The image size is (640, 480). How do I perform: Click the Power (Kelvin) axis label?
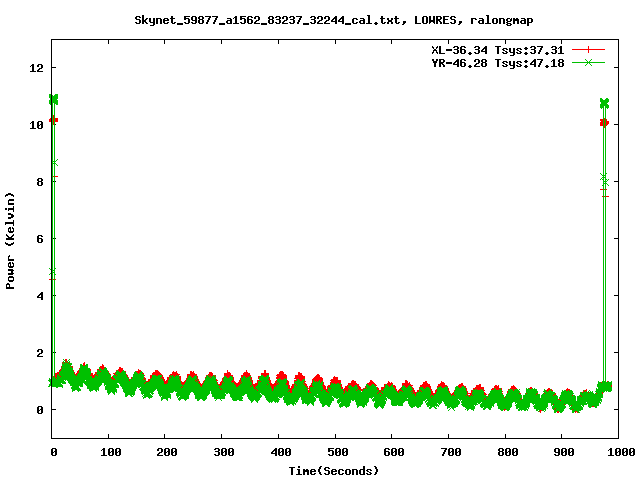tap(10, 241)
